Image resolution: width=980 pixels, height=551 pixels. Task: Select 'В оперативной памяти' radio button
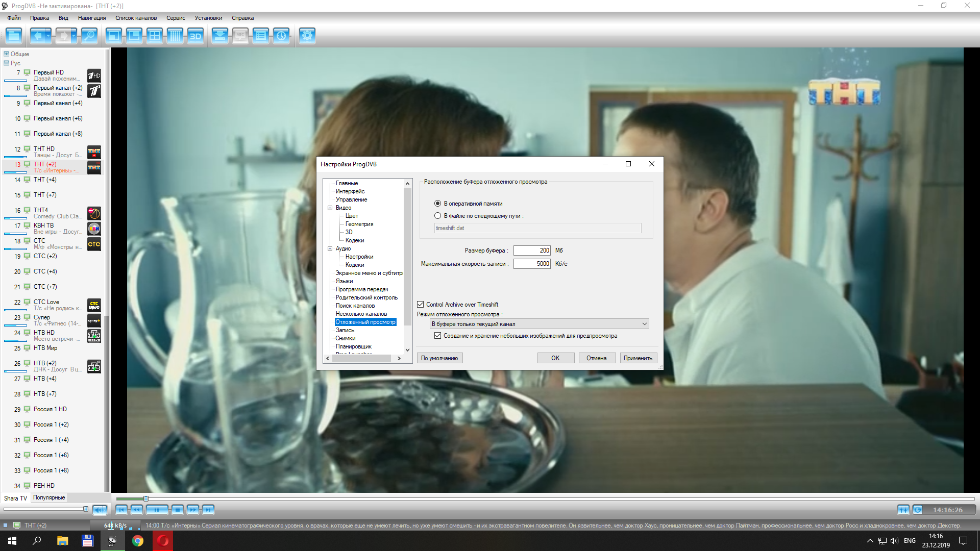pos(437,204)
